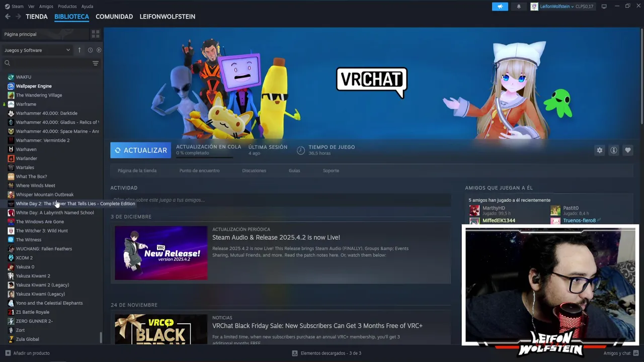The image size is (644, 362).
Task: Select Where Winds Meet
Action: coord(35,186)
